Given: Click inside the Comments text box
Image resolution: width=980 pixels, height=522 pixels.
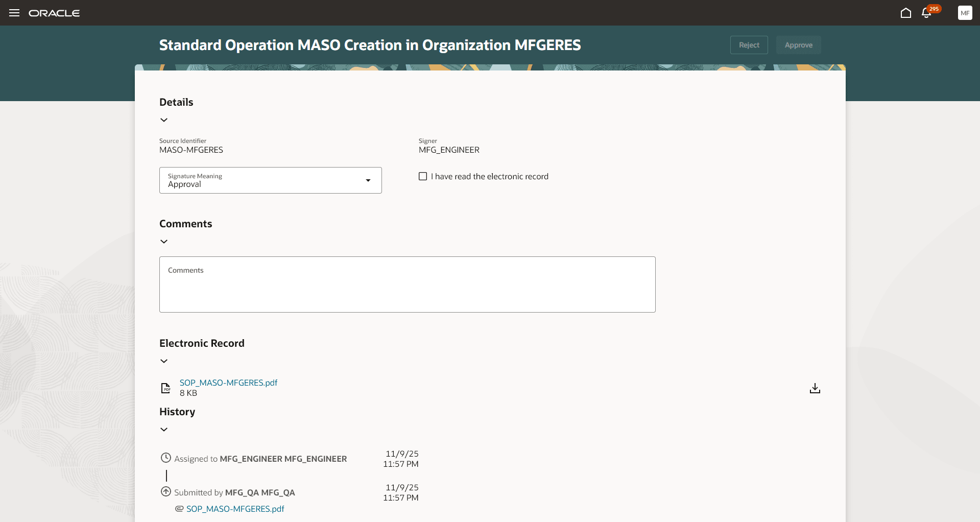Looking at the screenshot, I should tap(407, 284).
